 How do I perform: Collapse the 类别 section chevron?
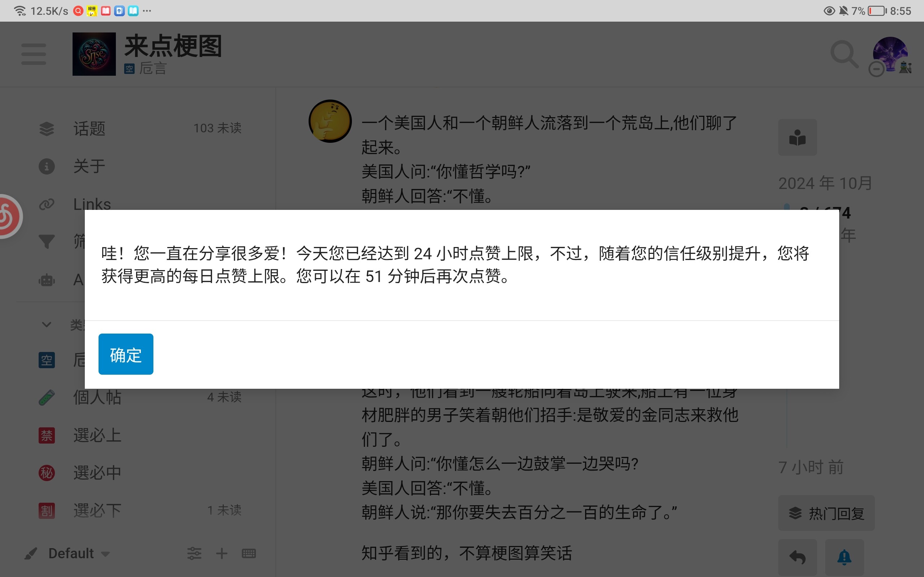46,325
